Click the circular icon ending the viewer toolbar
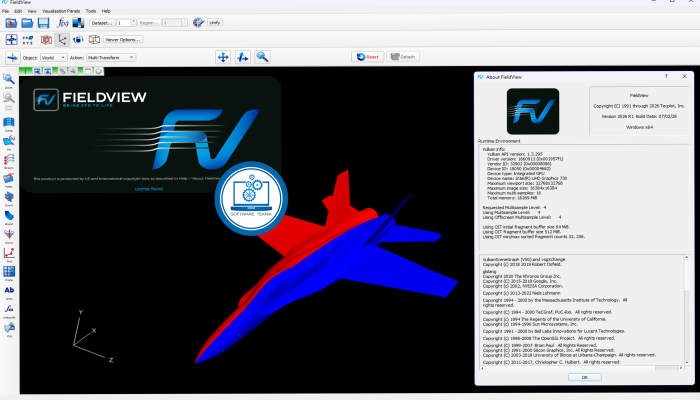The width and height of the screenshot is (700, 400). pos(98,71)
